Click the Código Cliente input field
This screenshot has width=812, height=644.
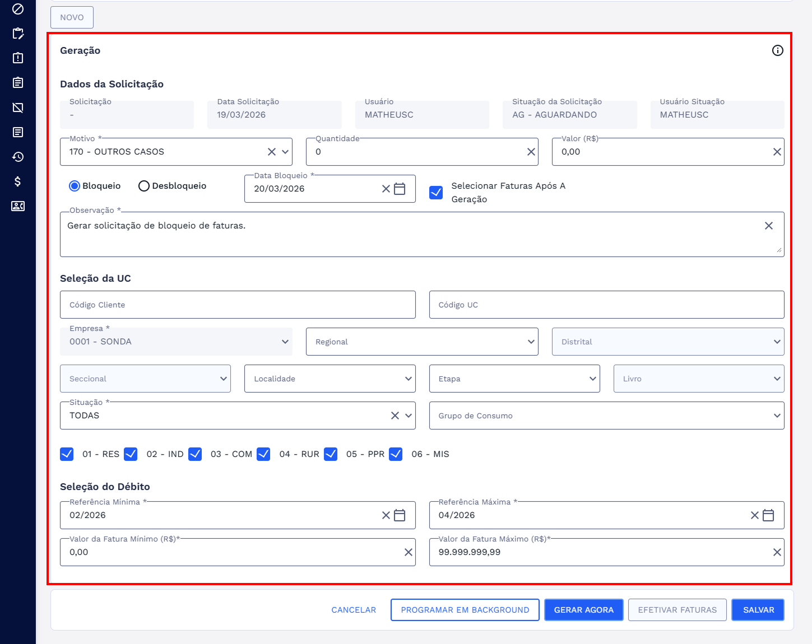[238, 305]
